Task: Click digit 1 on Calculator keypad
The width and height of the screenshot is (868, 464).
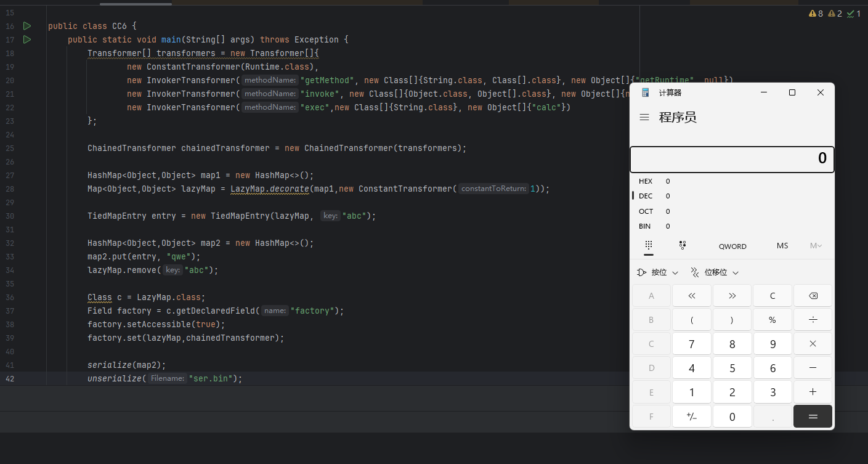Action: [x=691, y=392]
